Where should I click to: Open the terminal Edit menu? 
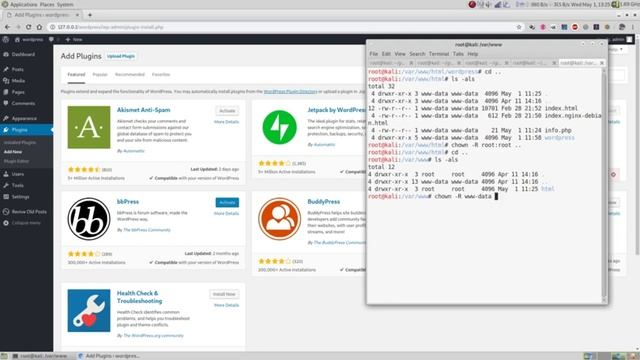[x=386, y=54]
